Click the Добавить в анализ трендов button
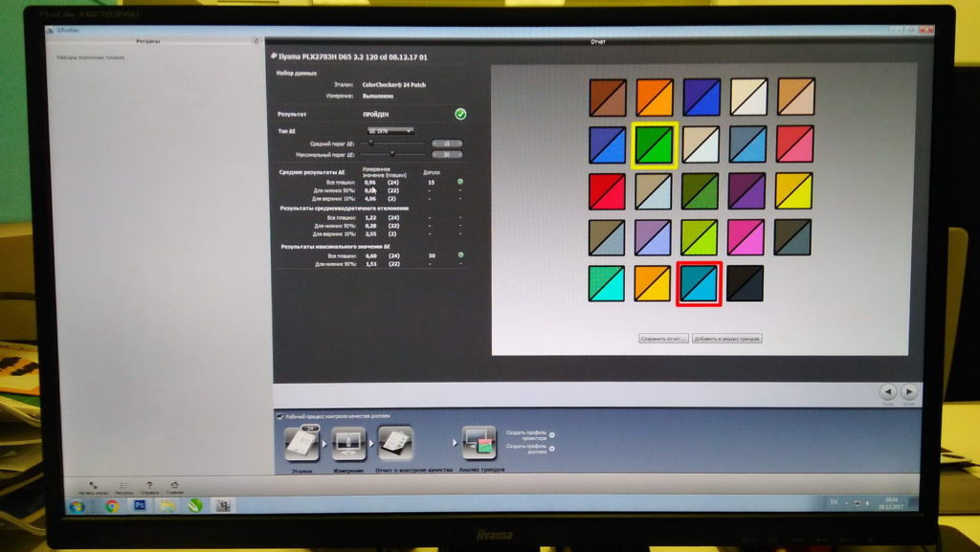Image resolution: width=980 pixels, height=552 pixels. point(727,339)
